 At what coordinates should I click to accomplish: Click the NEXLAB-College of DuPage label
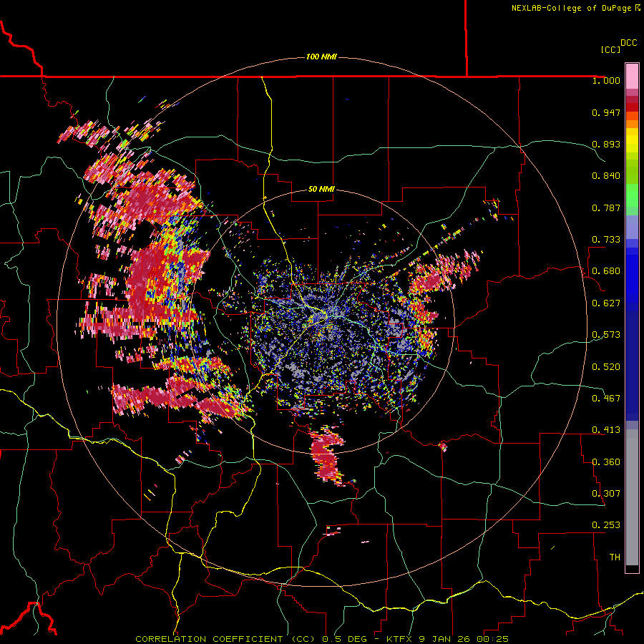pos(571,8)
